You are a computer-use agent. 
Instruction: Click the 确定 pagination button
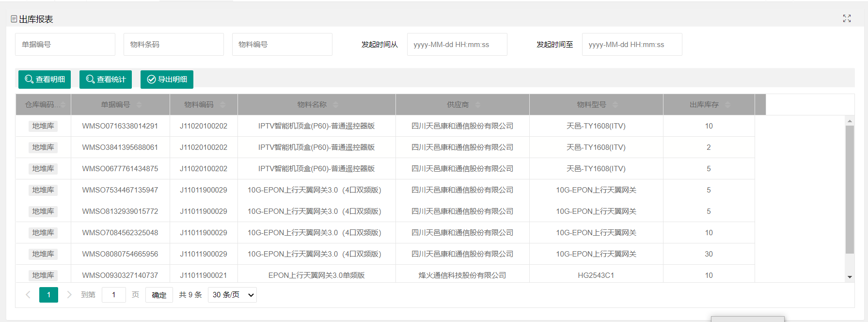[x=159, y=295]
